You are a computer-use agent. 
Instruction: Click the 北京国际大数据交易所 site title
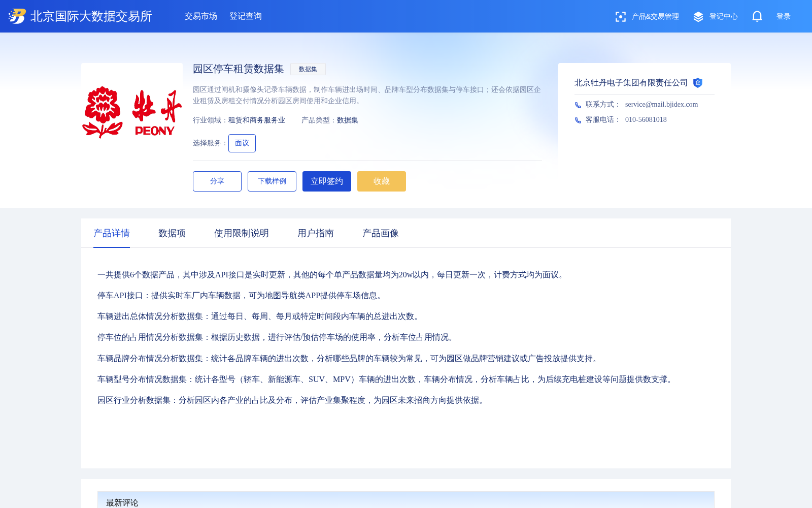(x=91, y=16)
